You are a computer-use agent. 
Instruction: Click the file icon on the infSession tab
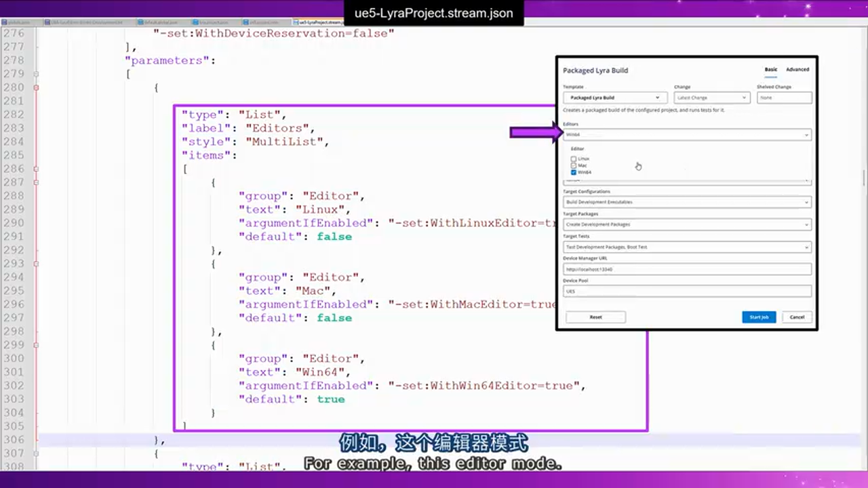pos(245,22)
